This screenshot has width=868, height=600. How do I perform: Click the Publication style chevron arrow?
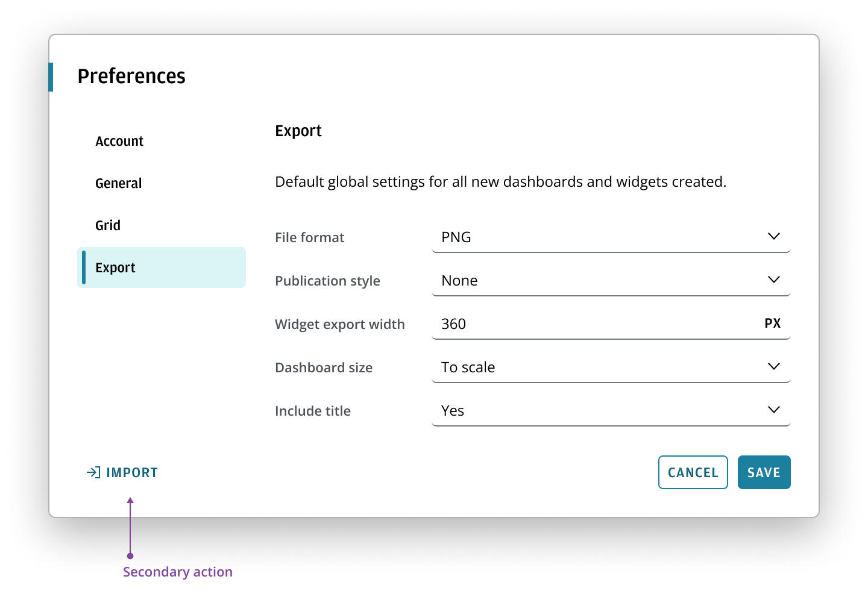(x=774, y=280)
